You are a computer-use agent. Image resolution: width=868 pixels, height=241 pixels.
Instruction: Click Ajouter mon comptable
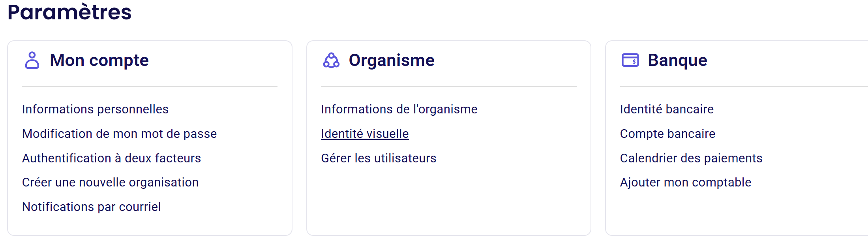click(x=686, y=182)
